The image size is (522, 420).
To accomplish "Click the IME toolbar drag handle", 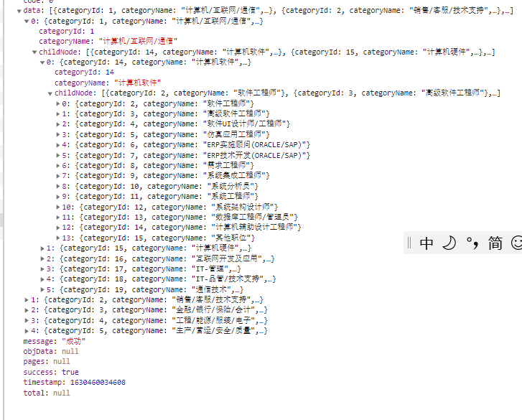I will [409, 243].
